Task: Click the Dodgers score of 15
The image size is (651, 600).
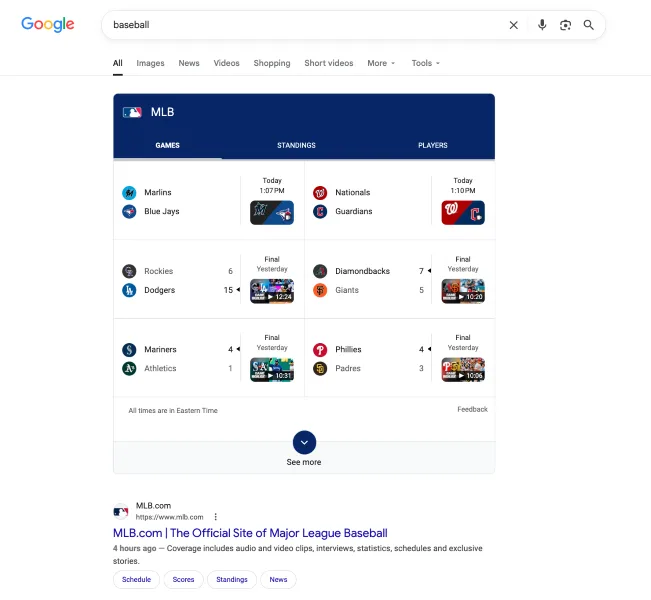Action: tap(228, 290)
